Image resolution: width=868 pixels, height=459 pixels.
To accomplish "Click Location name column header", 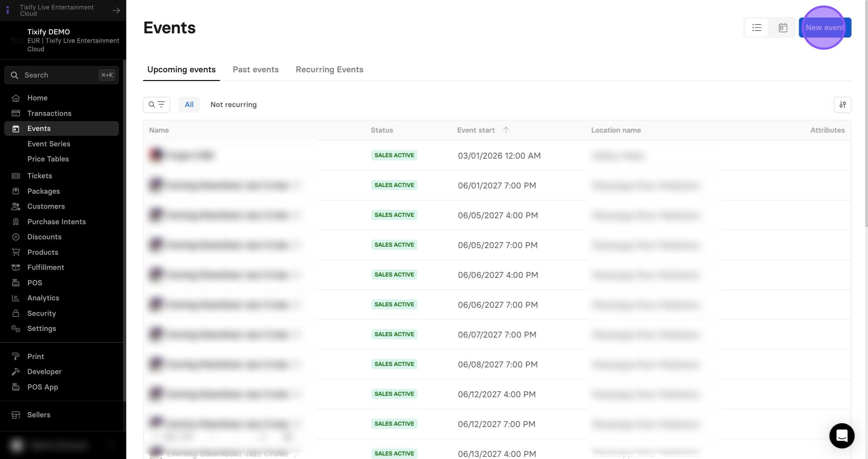I will click(616, 130).
